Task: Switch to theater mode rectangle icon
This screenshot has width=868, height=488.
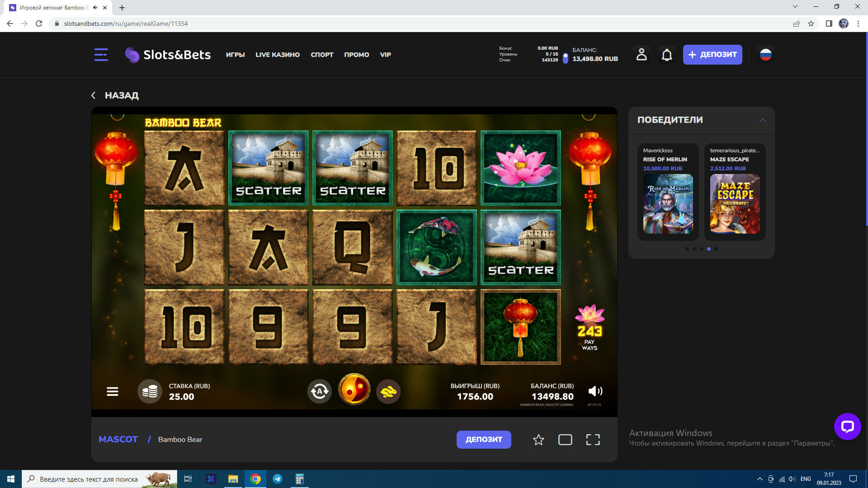Action: tap(565, 440)
